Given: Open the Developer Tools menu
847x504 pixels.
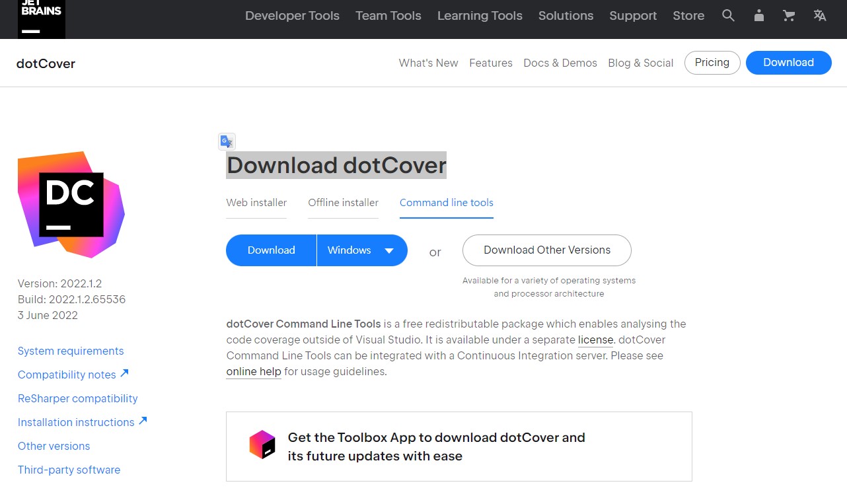Looking at the screenshot, I should pyautogui.click(x=292, y=16).
